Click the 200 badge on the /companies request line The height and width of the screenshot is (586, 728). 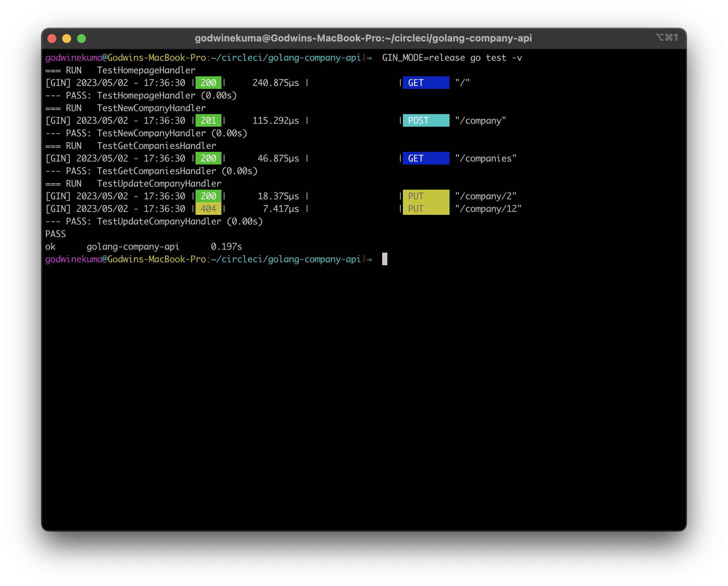click(x=208, y=158)
